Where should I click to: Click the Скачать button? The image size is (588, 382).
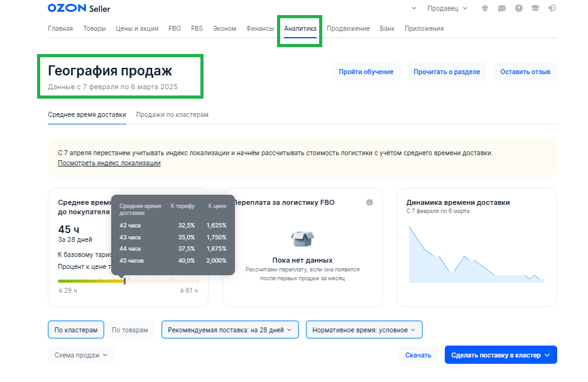click(x=418, y=354)
